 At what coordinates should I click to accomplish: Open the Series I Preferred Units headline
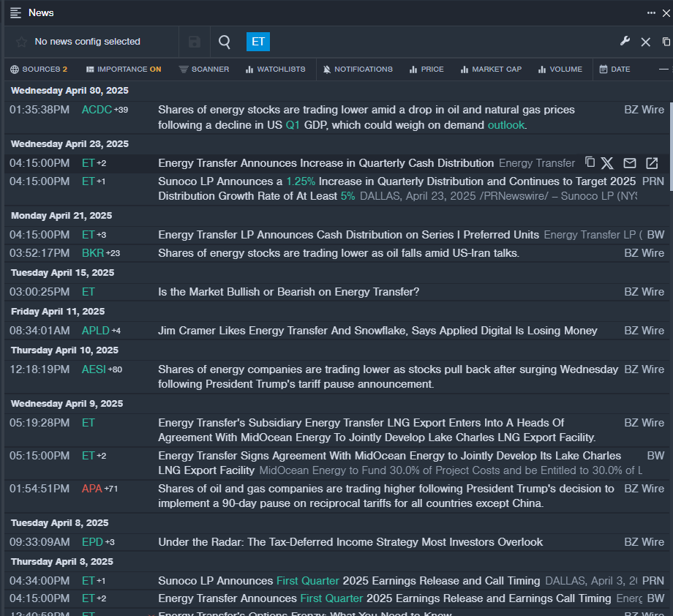pyautogui.click(x=348, y=235)
